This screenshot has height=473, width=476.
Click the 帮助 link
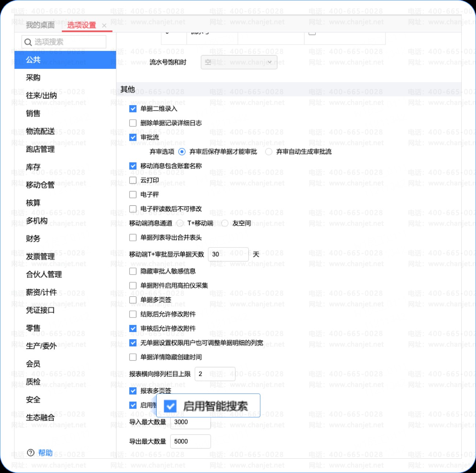click(45, 453)
